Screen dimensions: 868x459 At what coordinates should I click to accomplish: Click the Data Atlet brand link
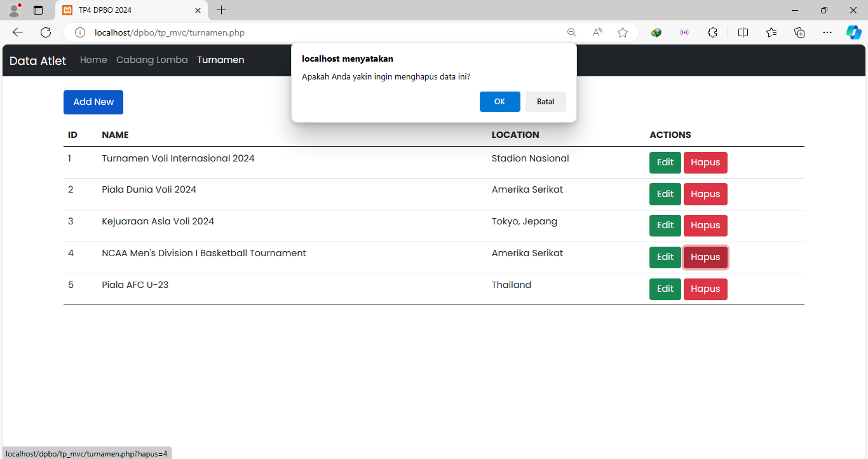click(37, 60)
